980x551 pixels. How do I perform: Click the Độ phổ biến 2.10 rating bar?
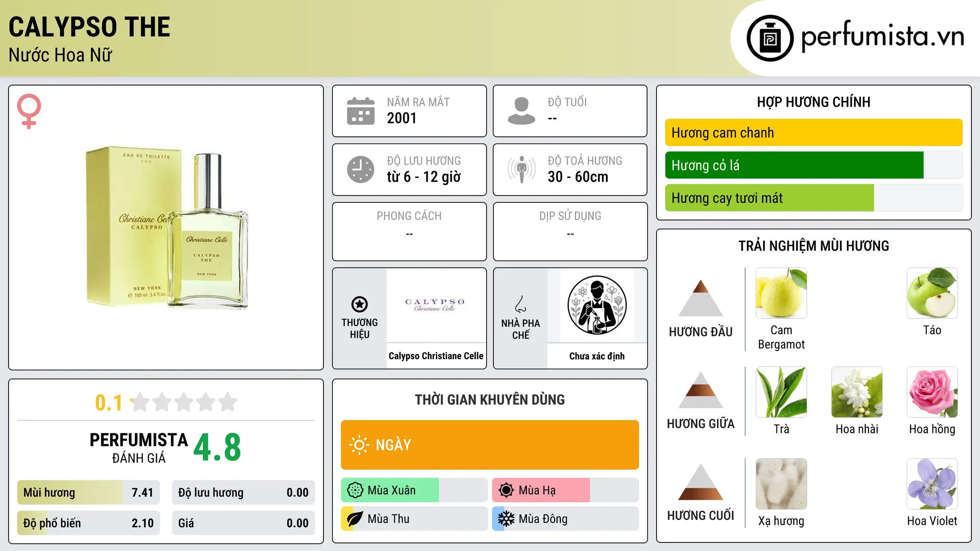coord(89,523)
